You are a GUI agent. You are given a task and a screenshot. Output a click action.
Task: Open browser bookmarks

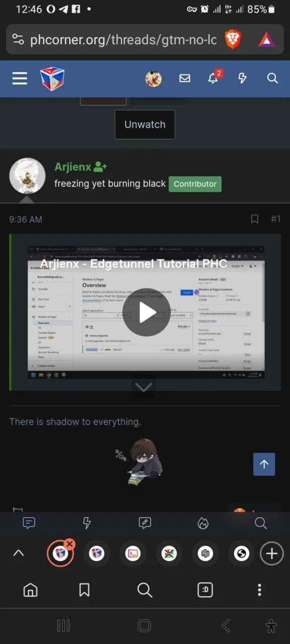(85, 590)
